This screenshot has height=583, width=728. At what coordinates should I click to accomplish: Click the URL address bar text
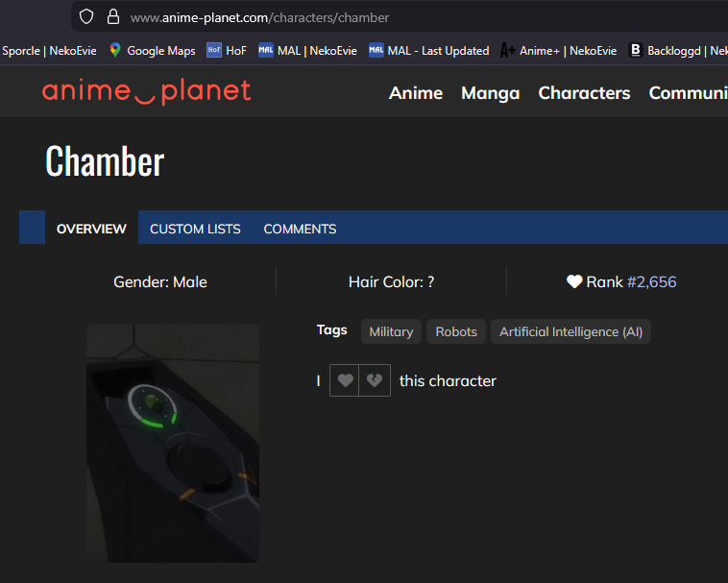259,17
